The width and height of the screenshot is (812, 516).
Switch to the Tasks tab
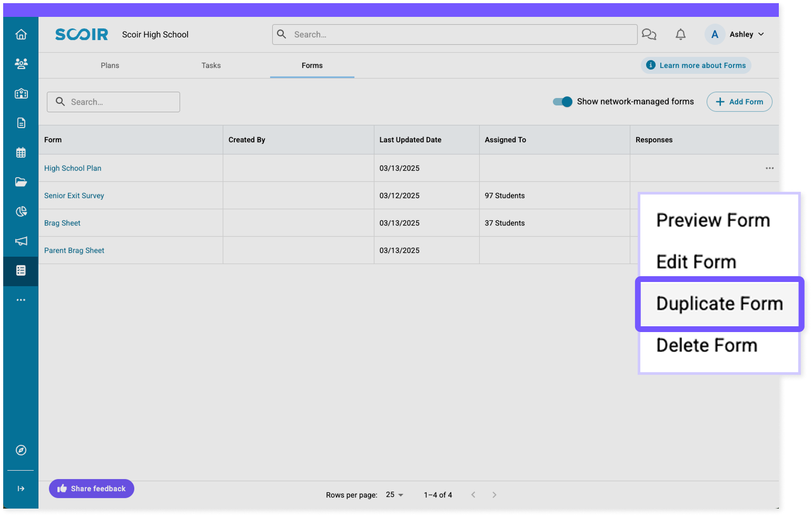tap(211, 65)
